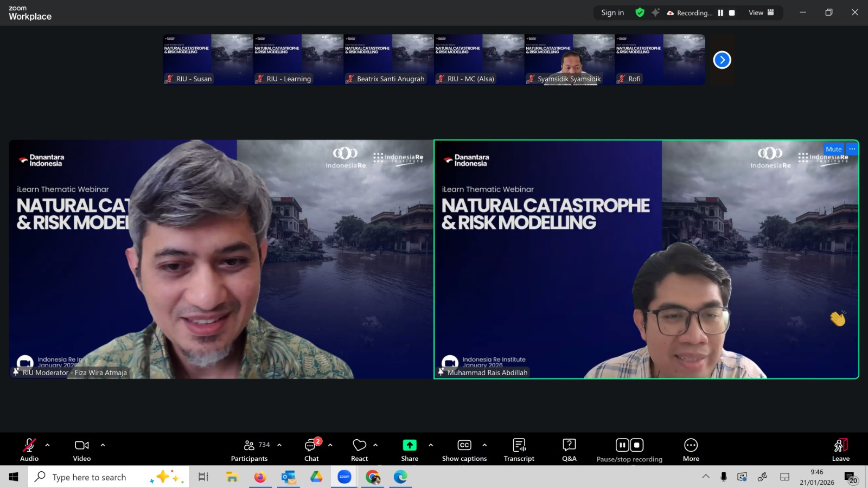Select the Syamsidik Syamsidik video thumbnail

(569, 60)
